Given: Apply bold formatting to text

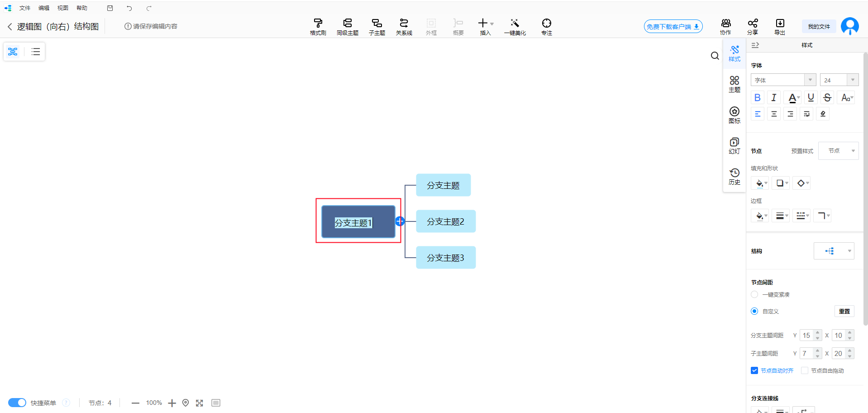Looking at the screenshot, I should 757,98.
